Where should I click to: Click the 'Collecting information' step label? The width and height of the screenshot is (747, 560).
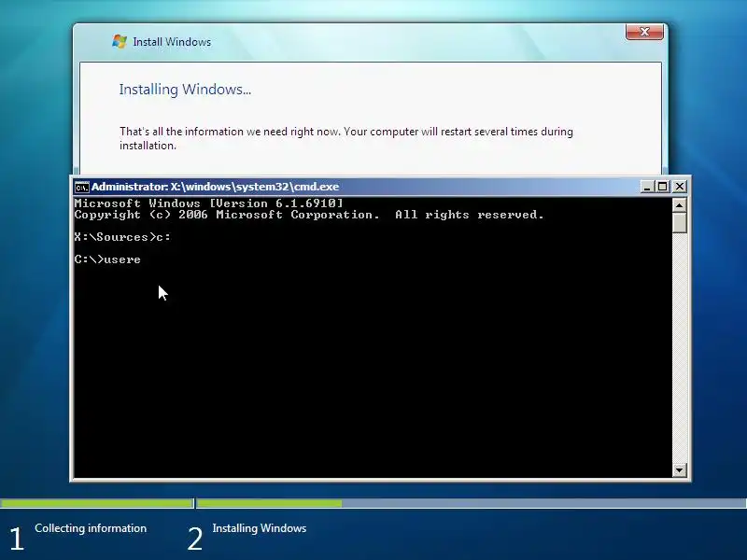[91, 528]
